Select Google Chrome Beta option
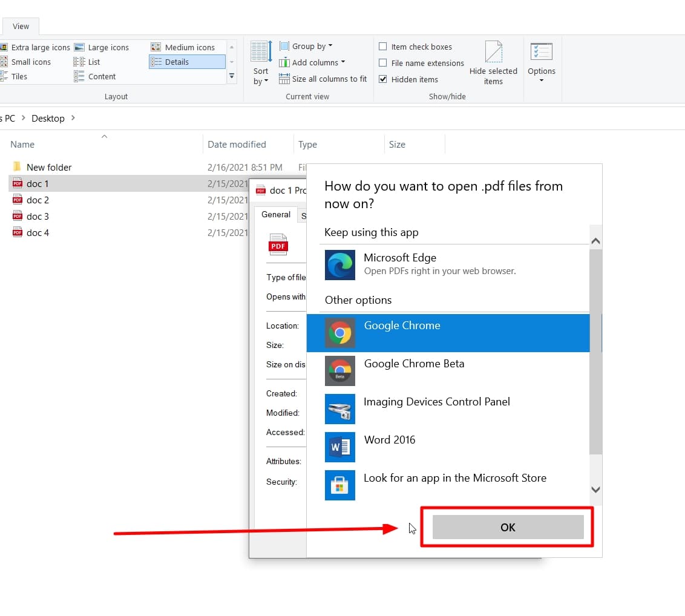This screenshot has width=685, height=616. (414, 363)
